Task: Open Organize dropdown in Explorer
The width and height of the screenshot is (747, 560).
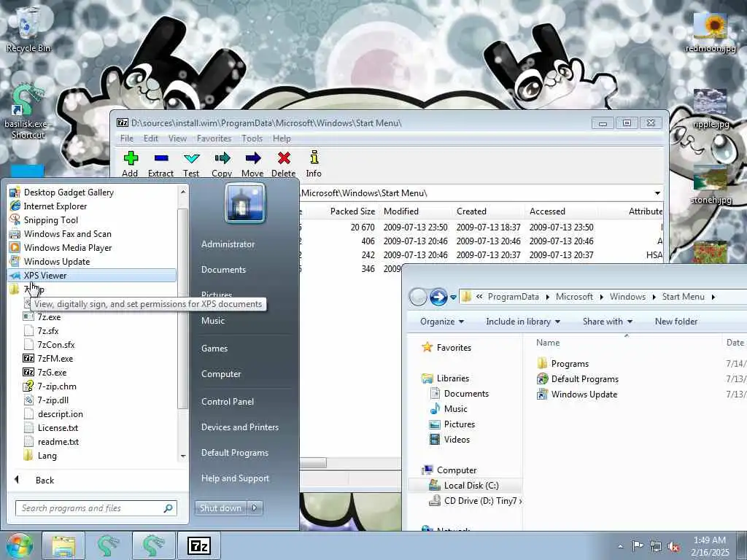Action: click(441, 322)
